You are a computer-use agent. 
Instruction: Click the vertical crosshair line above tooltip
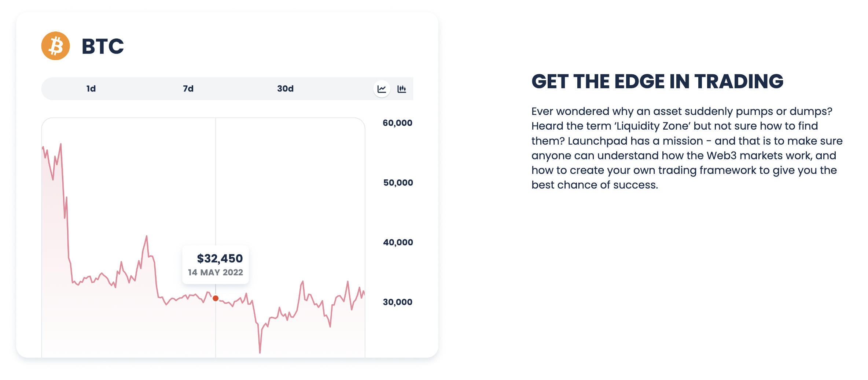tap(216, 181)
